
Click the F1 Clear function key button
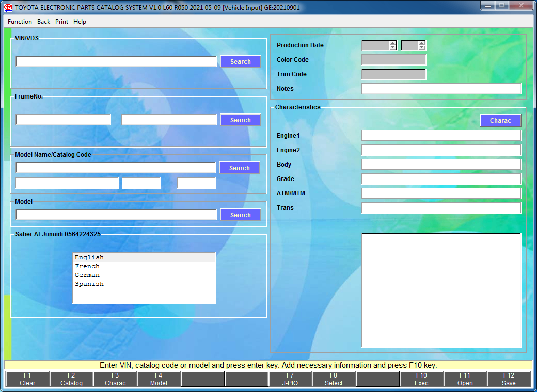(x=27, y=379)
